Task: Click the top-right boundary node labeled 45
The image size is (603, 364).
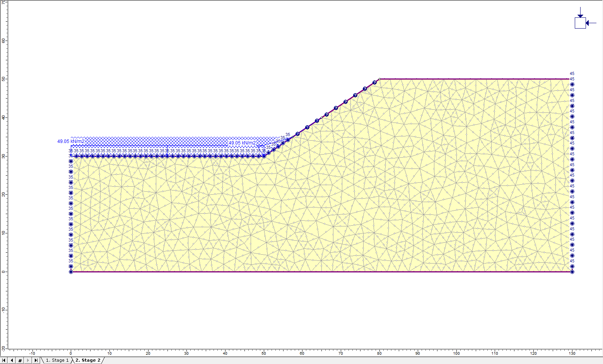Action: pyautogui.click(x=572, y=79)
